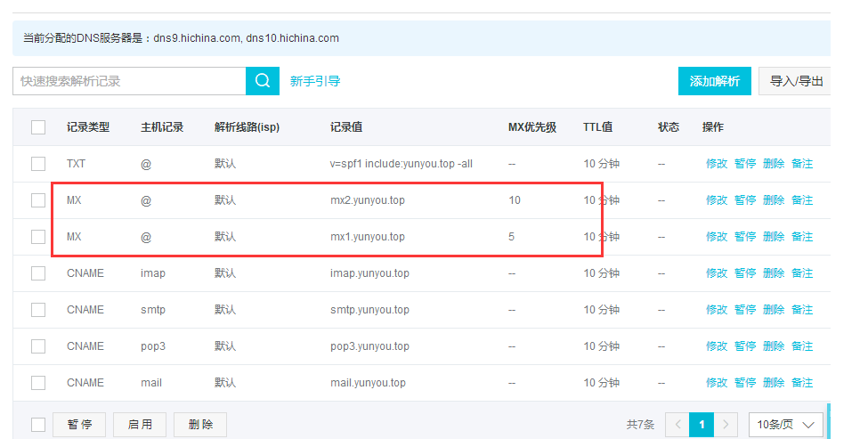Select page 1 in pagination

click(702, 425)
